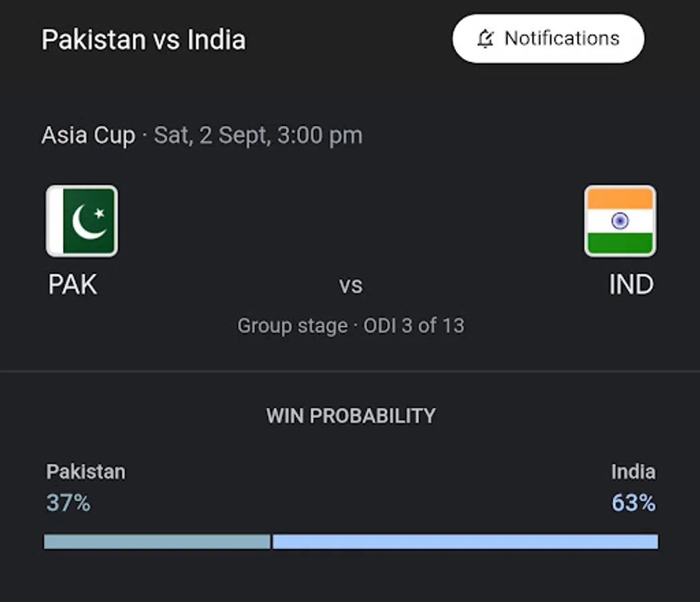This screenshot has height=602, width=700.
Task: Click the 37% win probability value
Action: pos(68,502)
